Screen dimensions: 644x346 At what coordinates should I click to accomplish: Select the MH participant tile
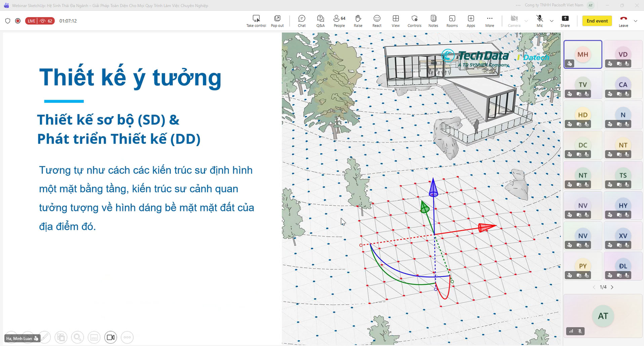coord(582,55)
